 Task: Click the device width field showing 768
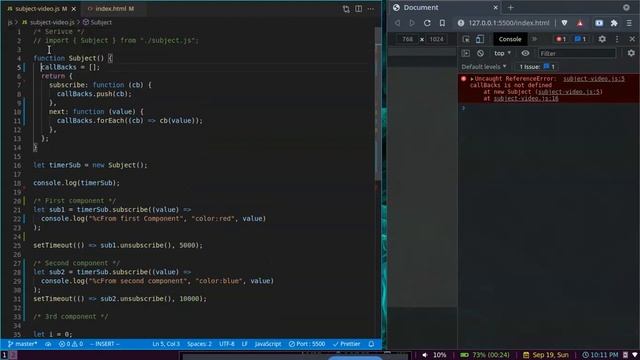[x=407, y=39]
